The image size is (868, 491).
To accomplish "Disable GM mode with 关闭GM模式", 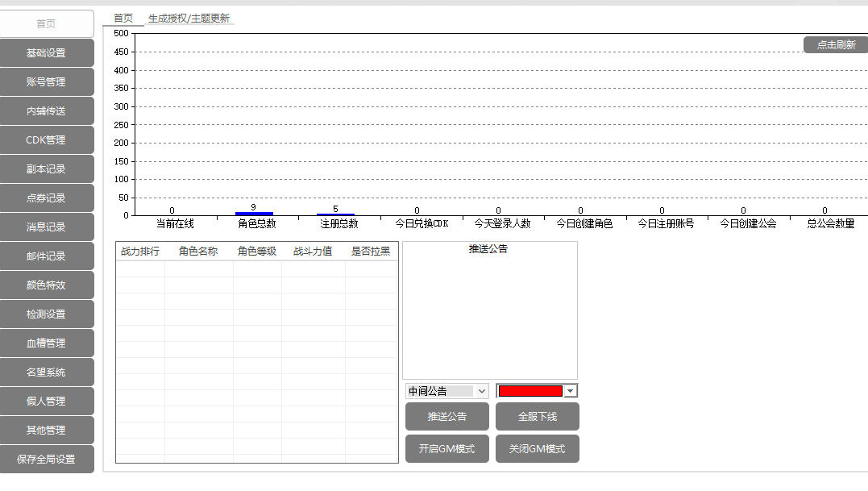I will (537, 449).
